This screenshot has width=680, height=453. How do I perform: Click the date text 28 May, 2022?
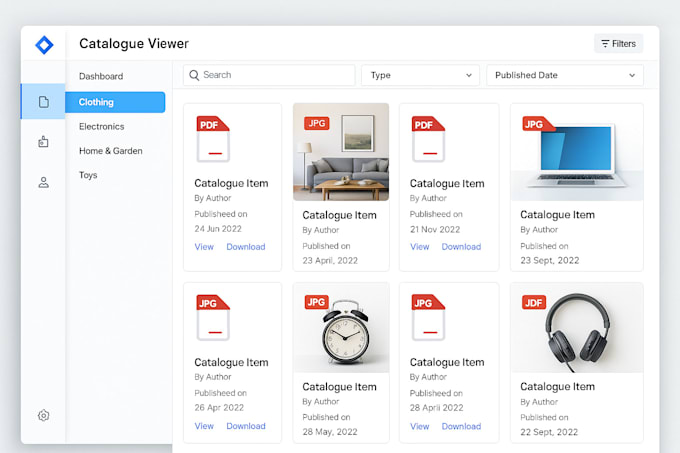click(330, 432)
